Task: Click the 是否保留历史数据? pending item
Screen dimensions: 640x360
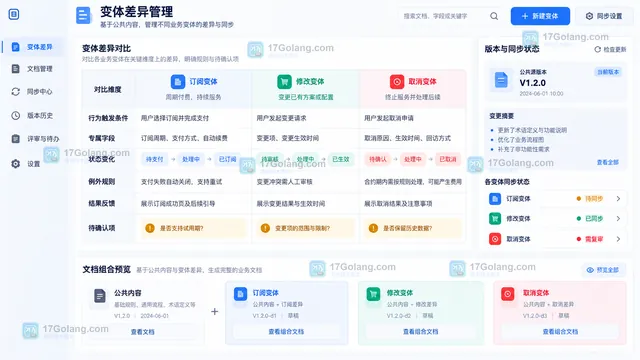Action: click(413, 228)
